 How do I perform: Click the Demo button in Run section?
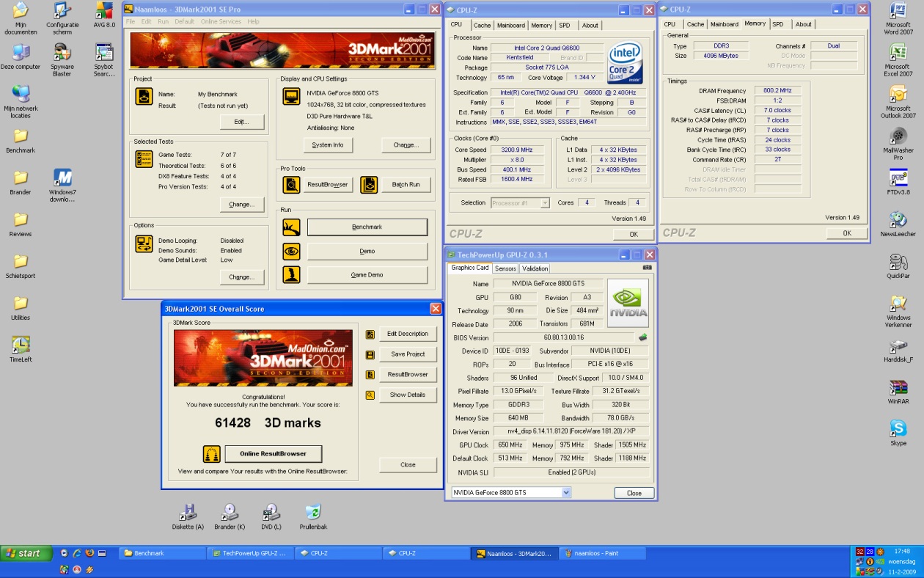(x=367, y=252)
